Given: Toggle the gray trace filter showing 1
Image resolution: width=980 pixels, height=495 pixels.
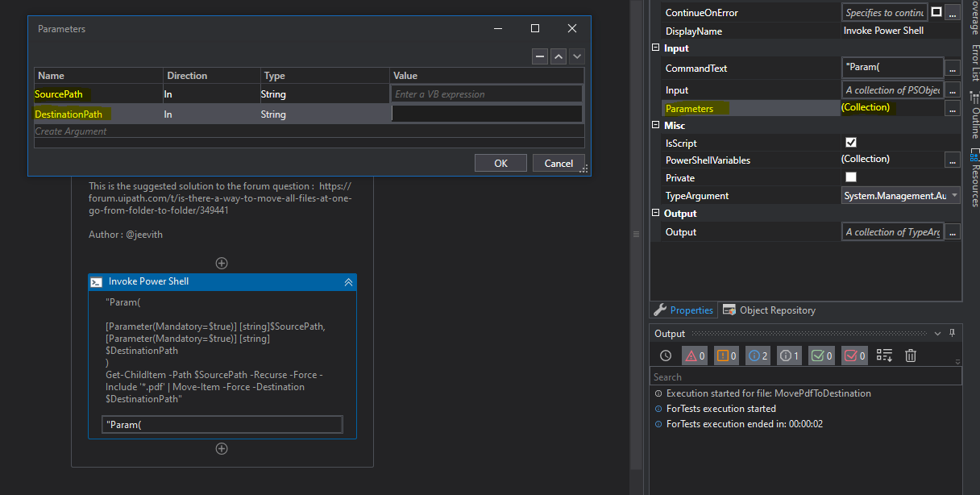Looking at the screenshot, I should [790, 356].
